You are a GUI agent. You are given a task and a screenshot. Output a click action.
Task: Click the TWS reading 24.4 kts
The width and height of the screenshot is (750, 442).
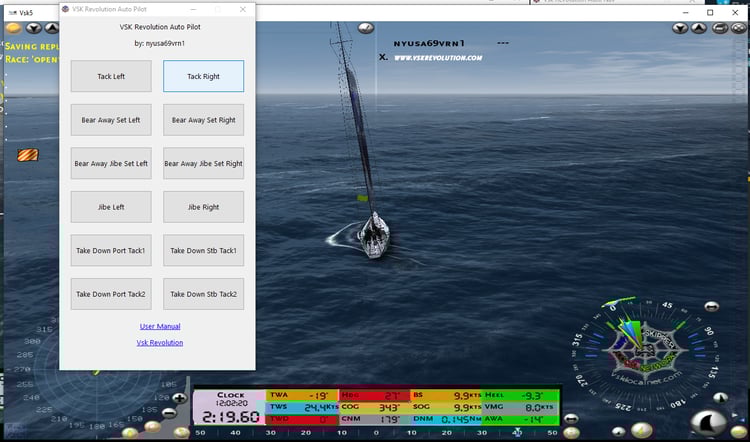(x=321, y=407)
